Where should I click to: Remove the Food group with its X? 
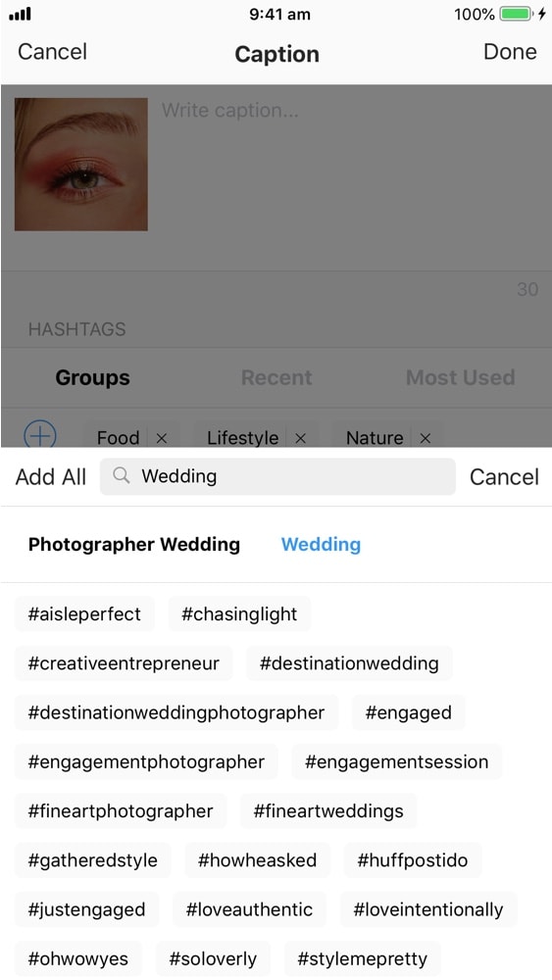tap(162, 438)
